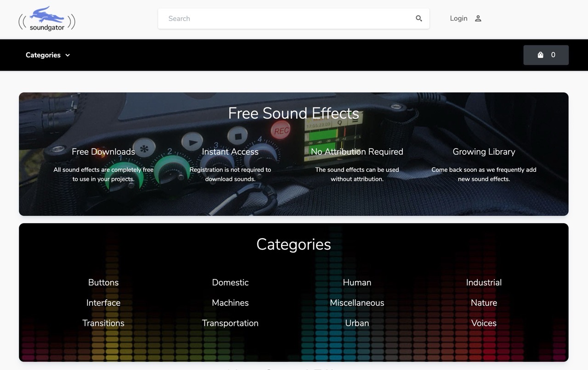Open the Machines category
The width and height of the screenshot is (588, 370).
click(230, 303)
